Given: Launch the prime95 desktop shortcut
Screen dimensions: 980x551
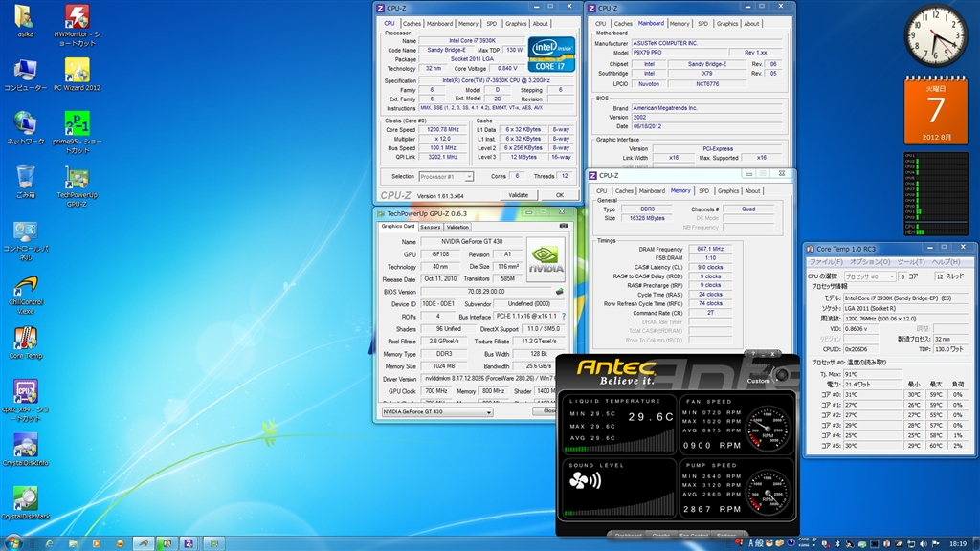Looking at the screenshot, I should click(77, 123).
